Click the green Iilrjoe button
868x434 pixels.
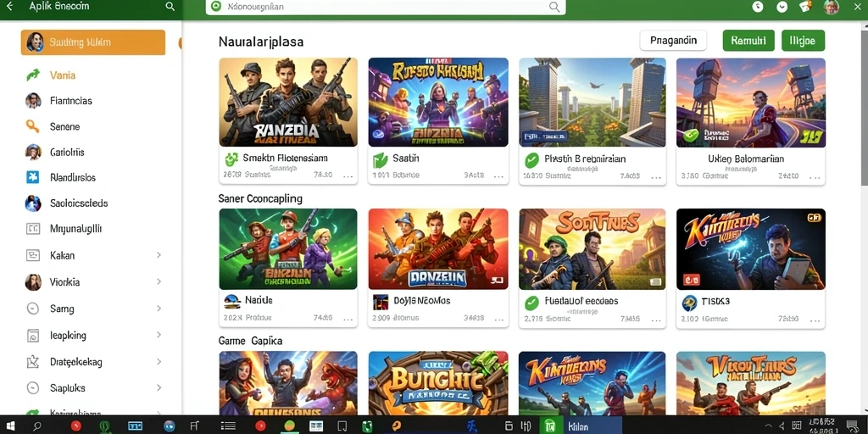(x=803, y=41)
